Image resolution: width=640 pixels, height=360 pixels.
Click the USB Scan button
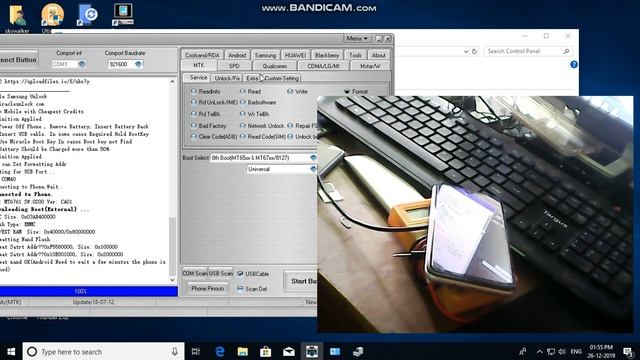221,273
